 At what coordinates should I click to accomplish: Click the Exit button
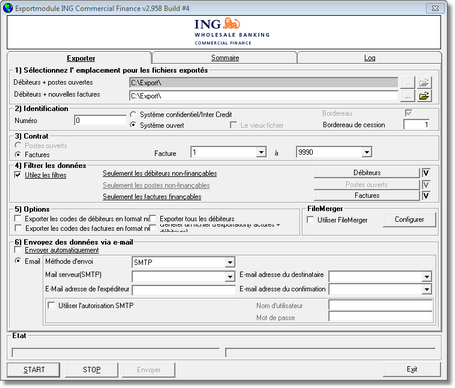[412, 369]
